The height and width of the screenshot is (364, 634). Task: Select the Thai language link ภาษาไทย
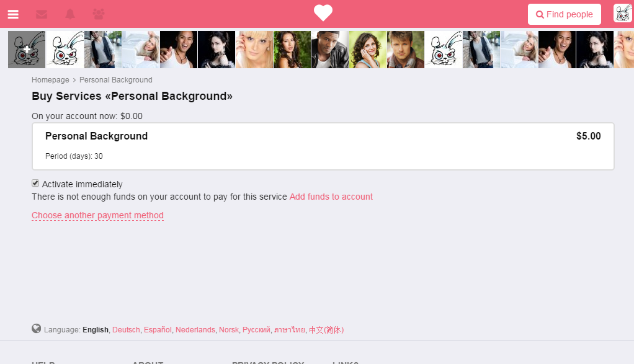(290, 330)
